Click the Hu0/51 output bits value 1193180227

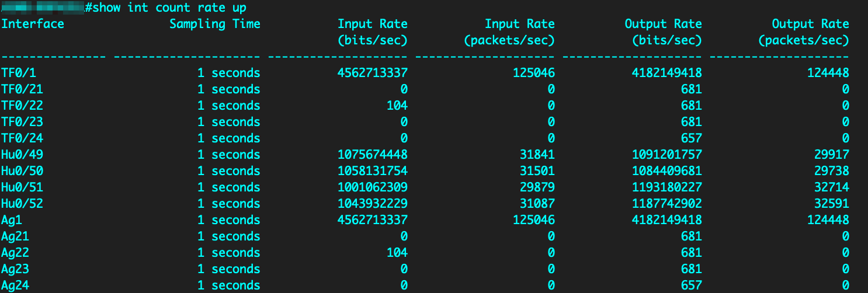[666, 187]
